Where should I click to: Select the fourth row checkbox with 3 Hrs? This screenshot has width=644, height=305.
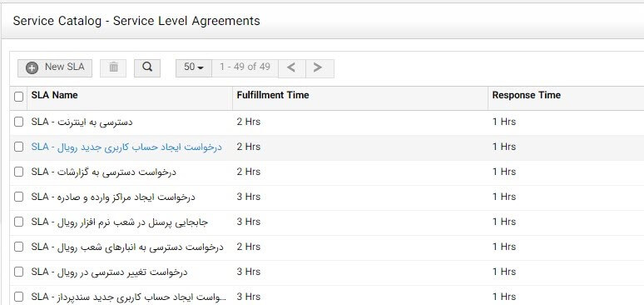pyautogui.click(x=18, y=197)
